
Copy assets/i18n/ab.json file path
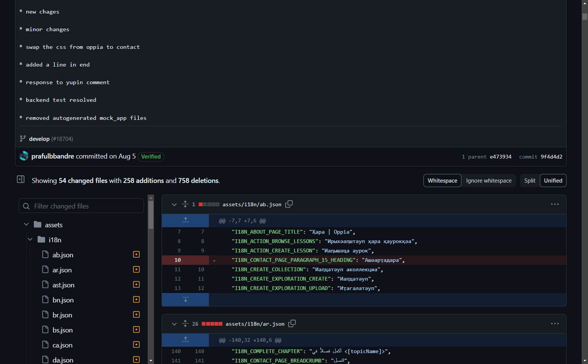coord(289,204)
